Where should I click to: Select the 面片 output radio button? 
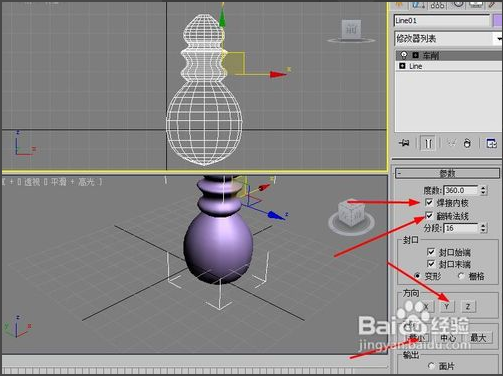pyautogui.click(x=431, y=366)
